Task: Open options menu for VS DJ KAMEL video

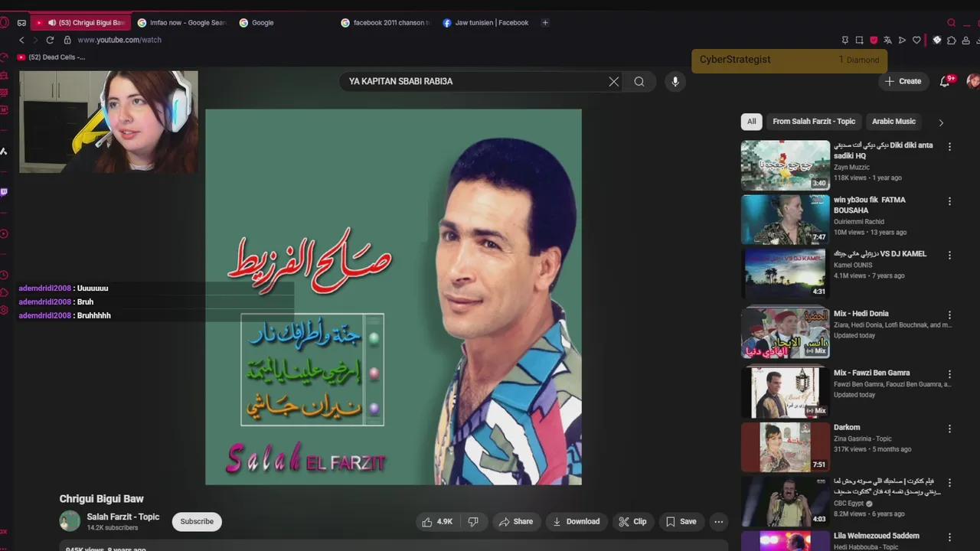Action: click(949, 255)
